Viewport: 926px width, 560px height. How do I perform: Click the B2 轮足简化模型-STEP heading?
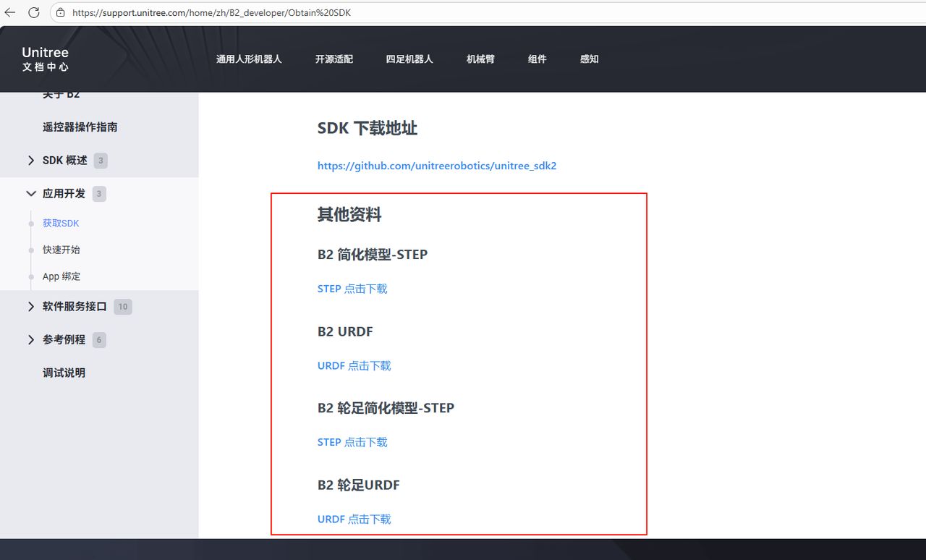pyautogui.click(x=386, y=408)
